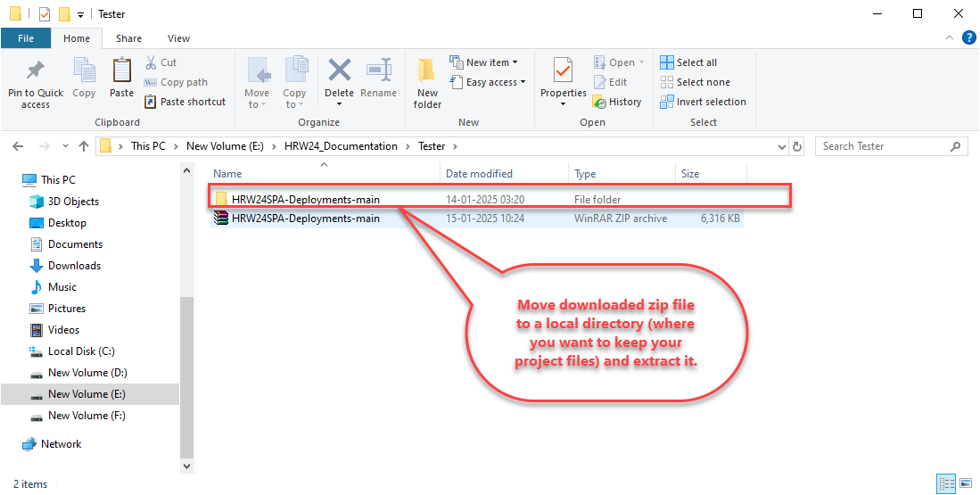This screenshot has width=980, height=495.
Task: Open Quick Access Toolbar customize dropdown
Action: click(x=80, y=14)
